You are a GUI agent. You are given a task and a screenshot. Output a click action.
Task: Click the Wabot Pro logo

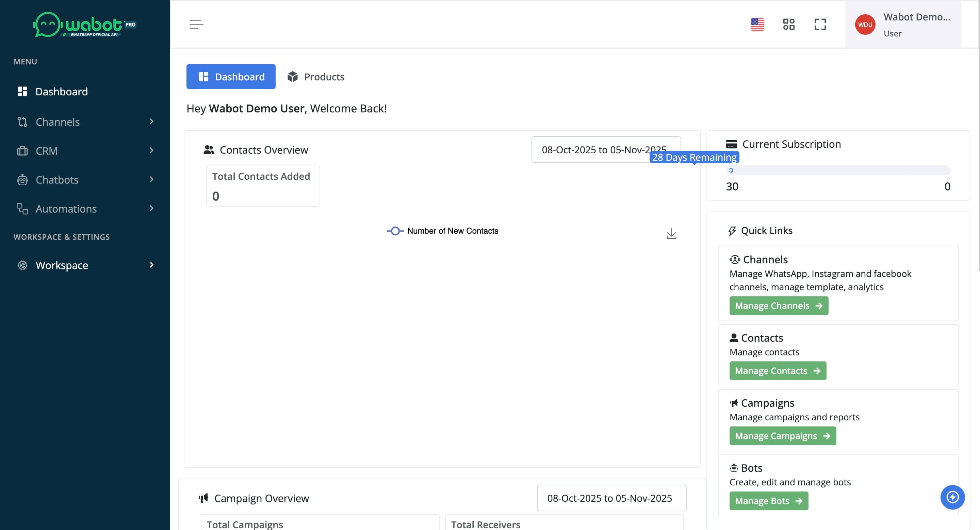(84, 25)
